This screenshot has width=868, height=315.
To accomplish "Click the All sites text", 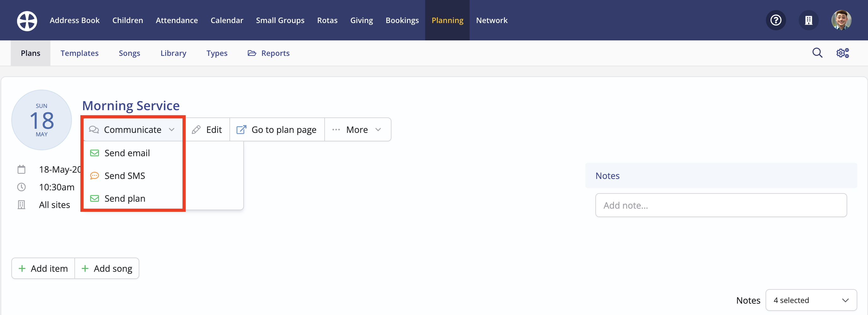I will pos(54,205).
